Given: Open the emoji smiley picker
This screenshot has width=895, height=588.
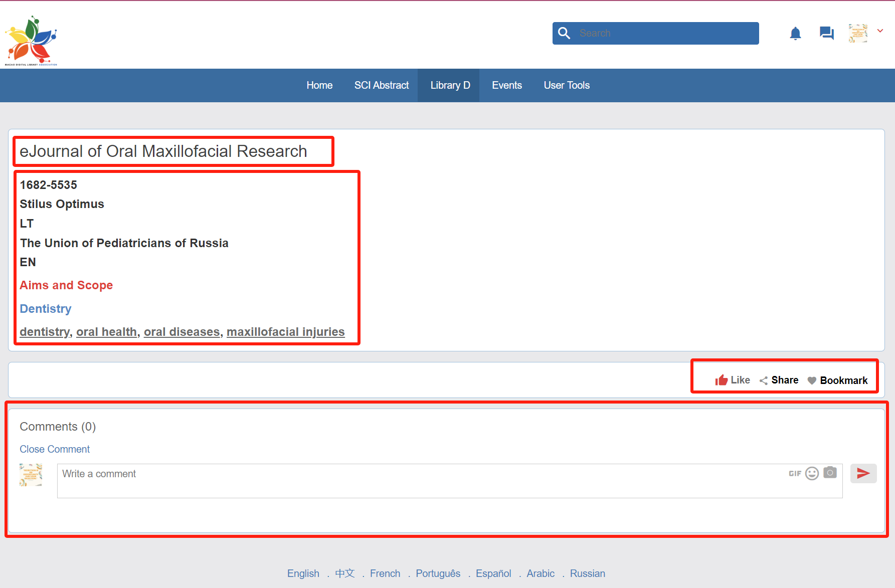Looking at the screenshot, I should (812, 473).
